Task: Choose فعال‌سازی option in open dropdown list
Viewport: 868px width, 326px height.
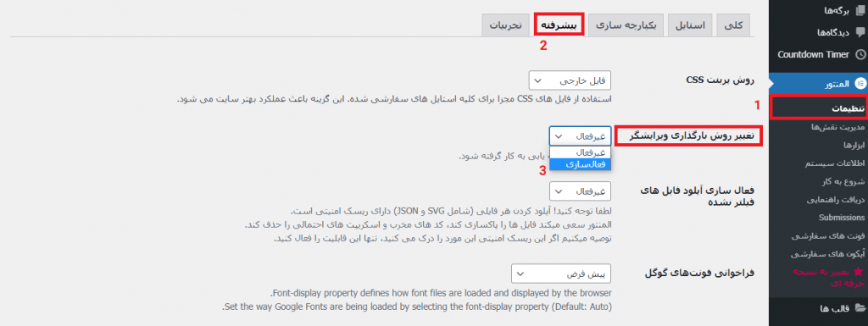Action: click(x=580, y=164)
